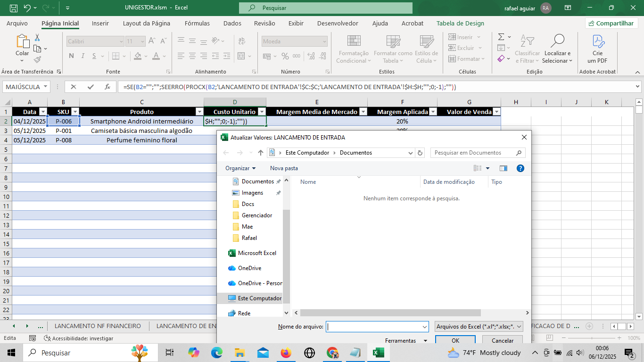Expand the Ferramentas dropdown
Image resolution: width=644 pixels, height=362 pixels.
click(x=405, y=341)
